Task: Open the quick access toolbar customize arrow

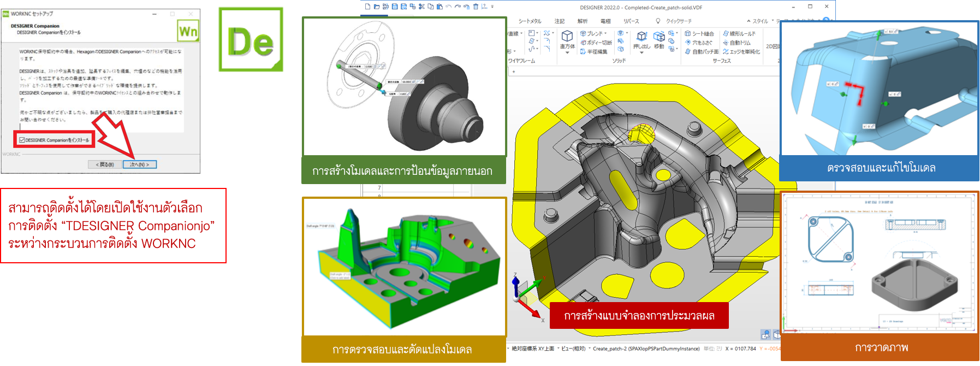Action: click(492, 7)
